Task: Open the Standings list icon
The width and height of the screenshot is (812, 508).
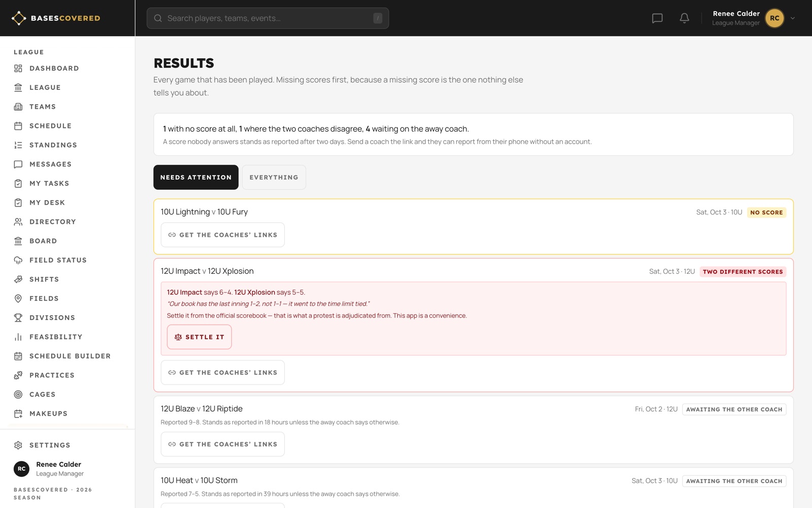Action: [x=18, y=145]
